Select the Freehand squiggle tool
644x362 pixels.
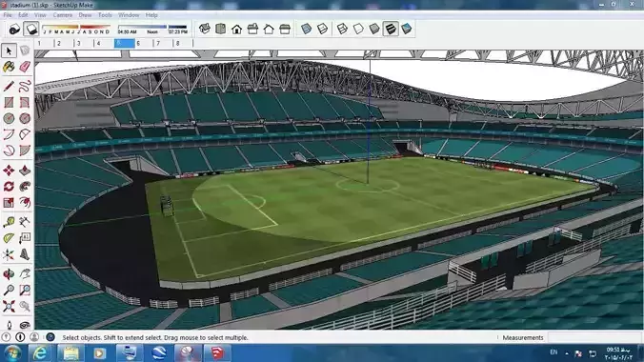point(25,87)
